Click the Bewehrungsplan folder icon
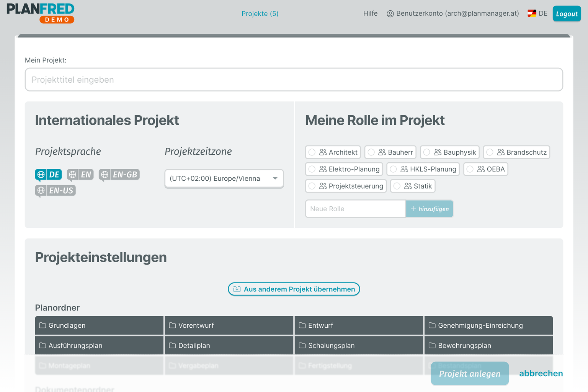Screen dimensions: 588x392 (x=432, y=346)
